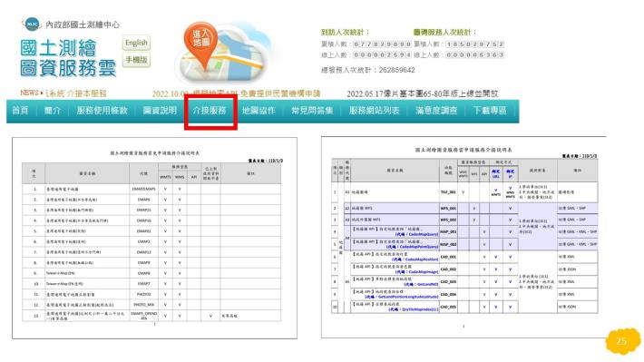Click the 00000594 visitor online counter
This screenshot has width=644, height=362.
(382, 55)
